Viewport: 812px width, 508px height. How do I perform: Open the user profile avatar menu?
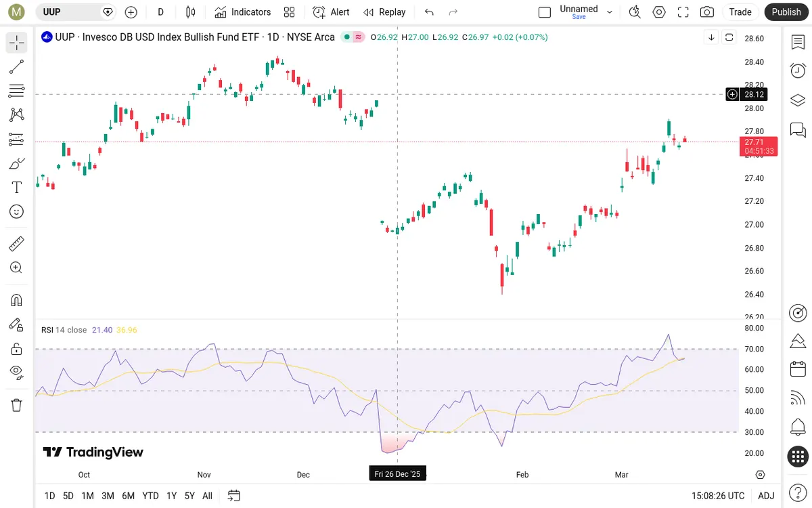pyautogui.click(x=17, y=12)
